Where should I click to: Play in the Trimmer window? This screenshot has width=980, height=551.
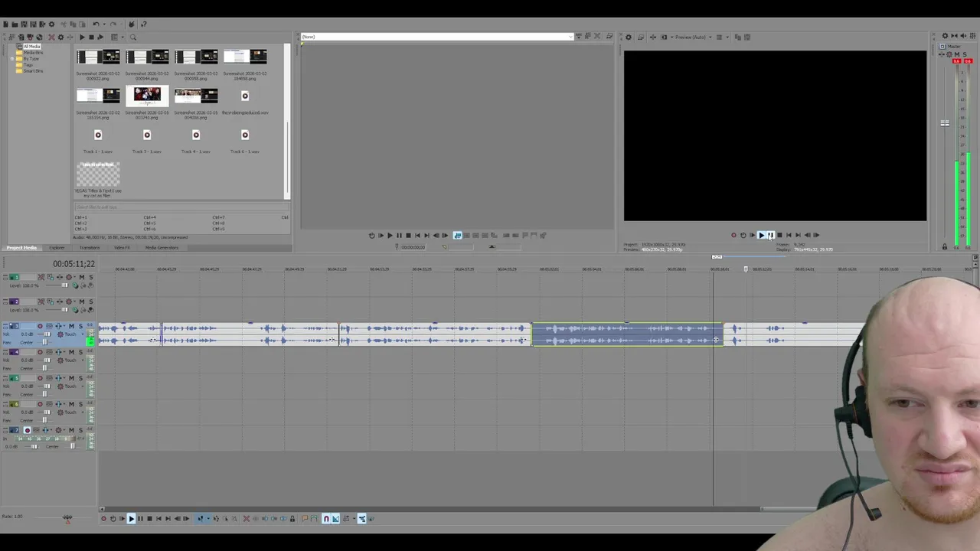390,236
